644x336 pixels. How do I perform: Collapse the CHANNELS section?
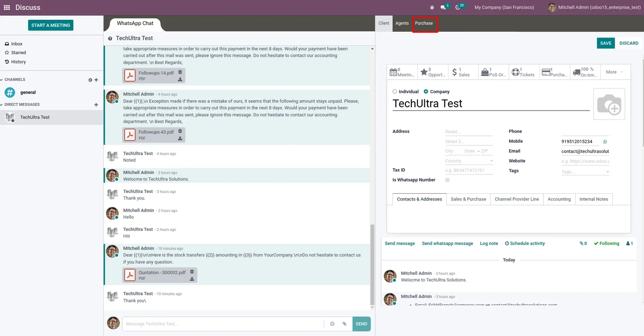[13, 80]
